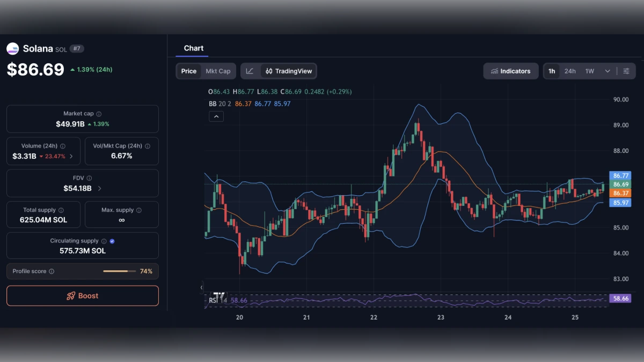Collapse the BB indicator legend
644x362 pixels.
click(216, 116)
